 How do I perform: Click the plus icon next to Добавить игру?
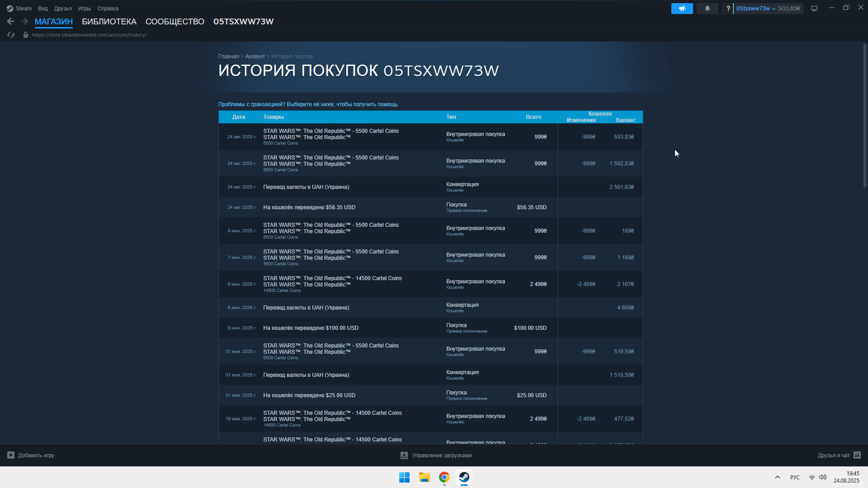tap(11, 455)
